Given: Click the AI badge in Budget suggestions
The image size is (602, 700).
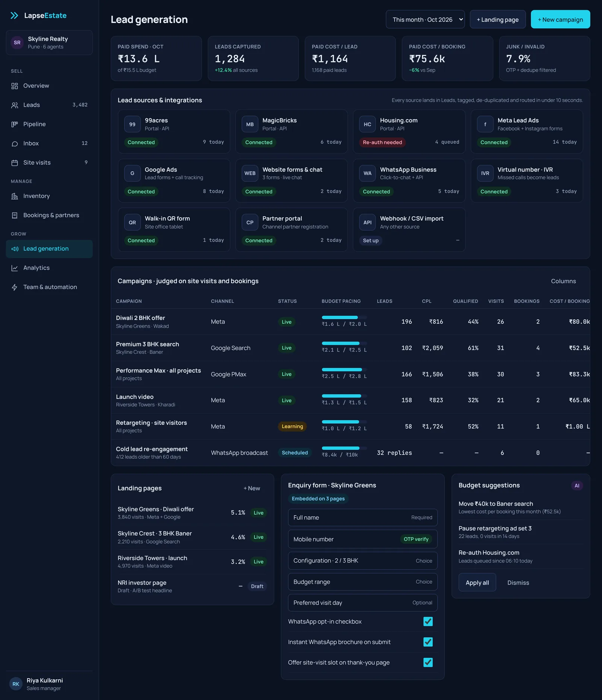Looking at the screenshot, I should pos(577,486).
